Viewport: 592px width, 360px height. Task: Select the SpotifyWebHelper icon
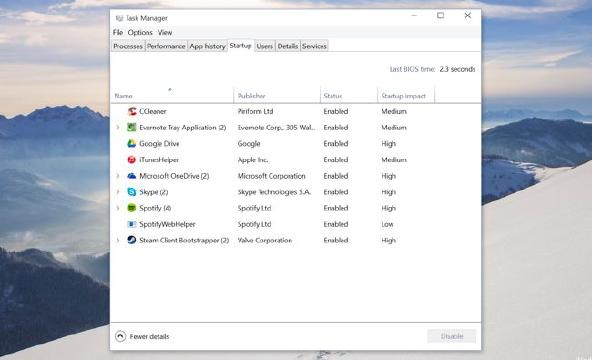click(x=132, y=224)
